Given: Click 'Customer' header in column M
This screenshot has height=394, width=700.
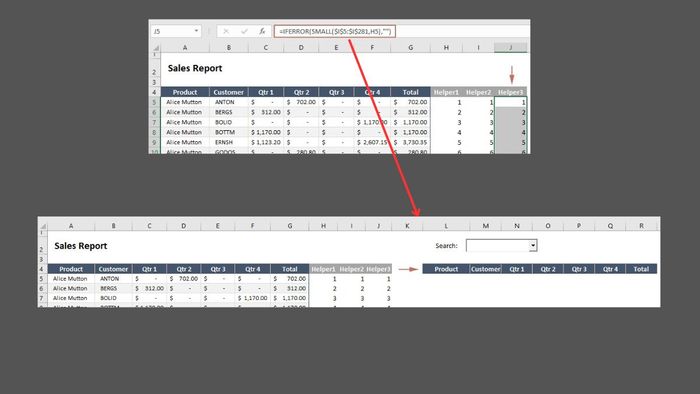Looking at the screenshot, I should [485, 269].
